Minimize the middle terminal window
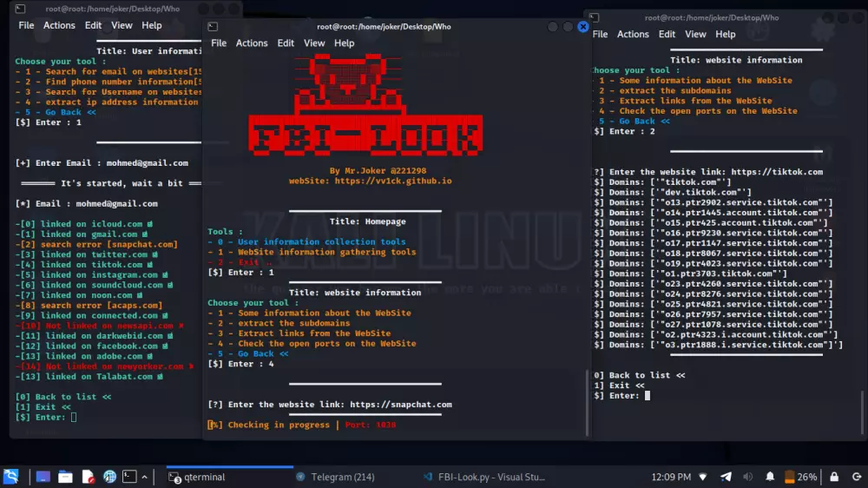Viewport: 868px width, 488px height. tap(552, 27)
